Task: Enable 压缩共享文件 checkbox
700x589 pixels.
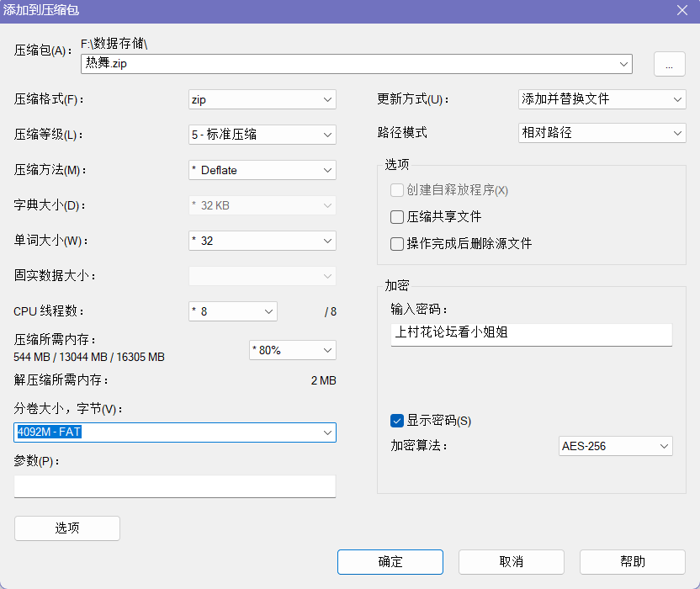Action: tap(397, 217)
